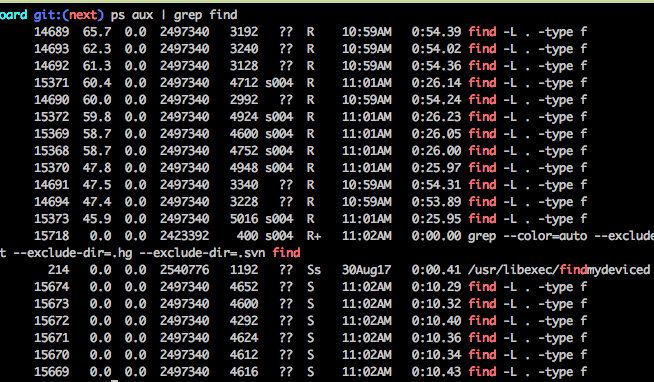654x382 pixels.
Task: Click CPU time 0:54.02
Action: click(x=436, y=49)
